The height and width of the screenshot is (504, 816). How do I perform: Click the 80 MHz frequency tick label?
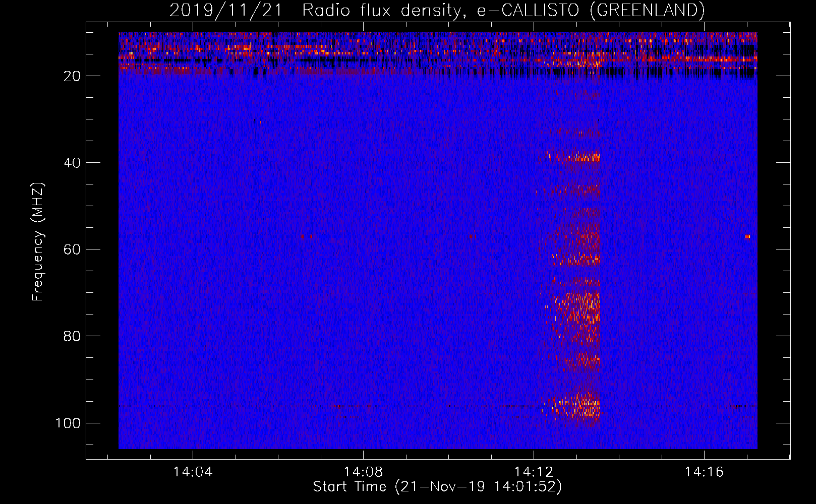pos(72,336)
